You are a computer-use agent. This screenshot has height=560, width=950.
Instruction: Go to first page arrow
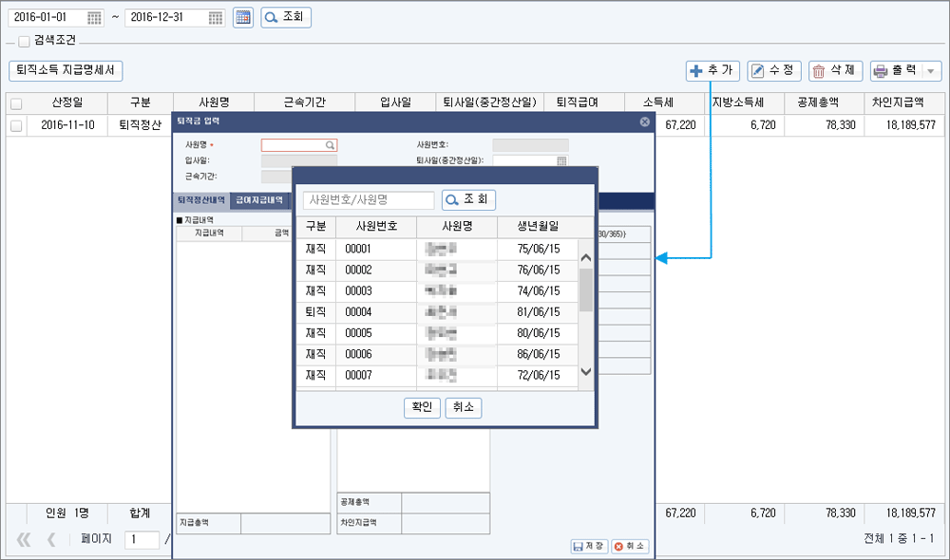point(24,539)
